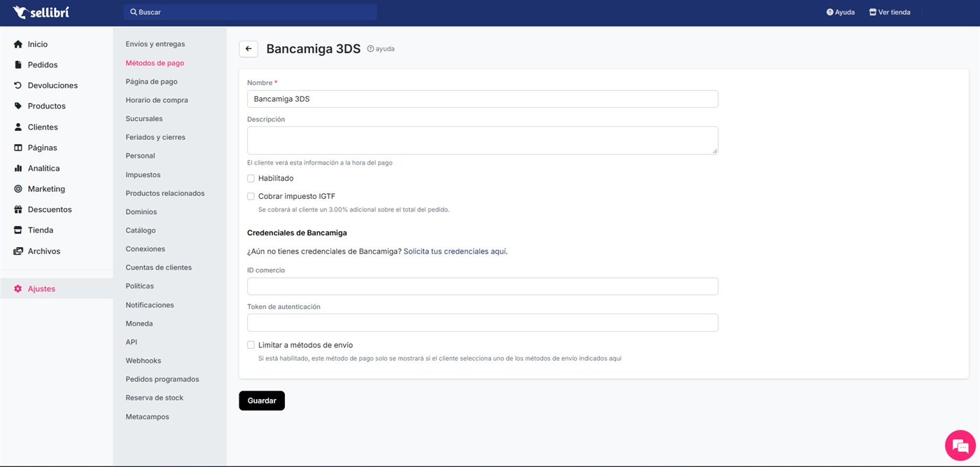This screenshot has height=467, width=980.
Task: Click the Credenciales de Bancamiga heading
Action: 297,232
